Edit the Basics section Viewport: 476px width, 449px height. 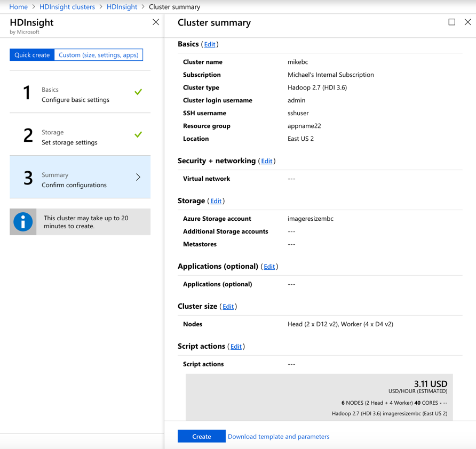click(x=210, y=45)
